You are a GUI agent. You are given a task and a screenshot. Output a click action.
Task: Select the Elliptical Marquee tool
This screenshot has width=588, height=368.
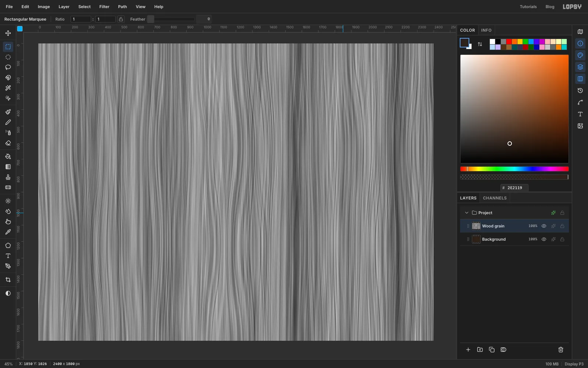tap(8, 57)
